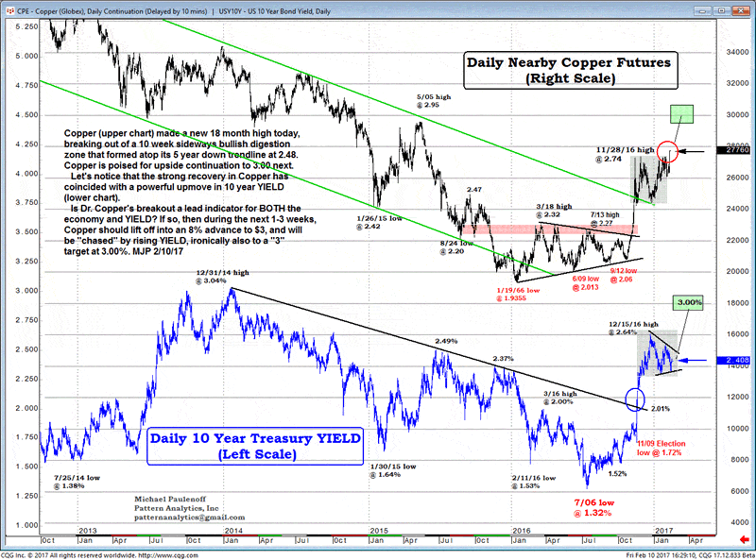Click the CPE Copper (Globex) title text

(x=112, y=11)
